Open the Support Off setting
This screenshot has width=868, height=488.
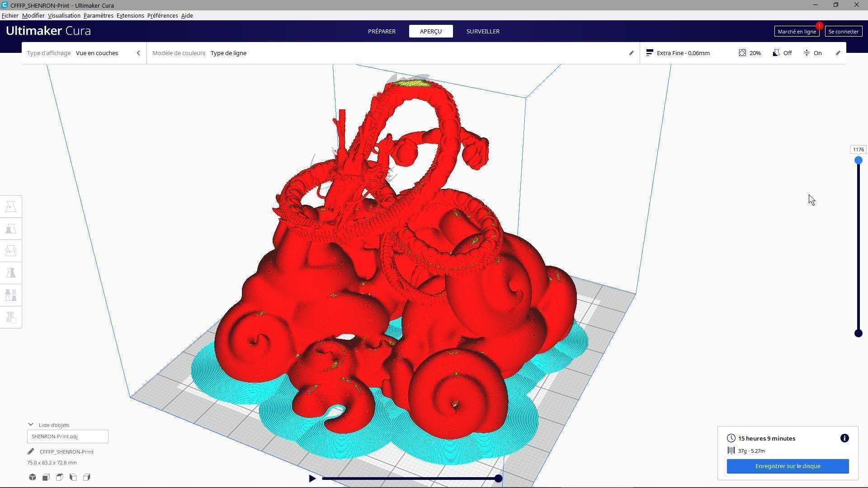click(783, 53)
